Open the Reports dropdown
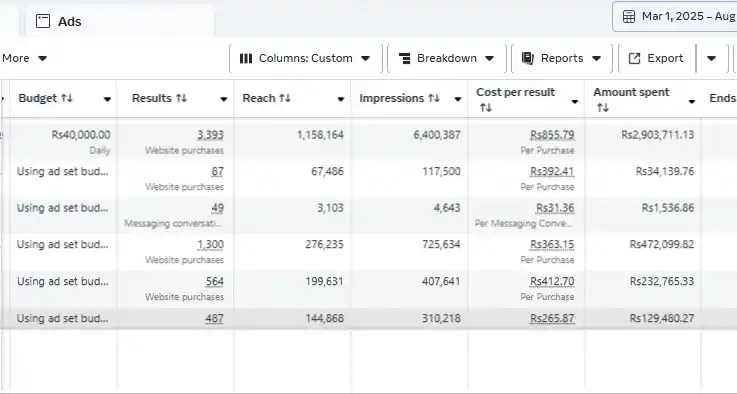 coord(562,58)
